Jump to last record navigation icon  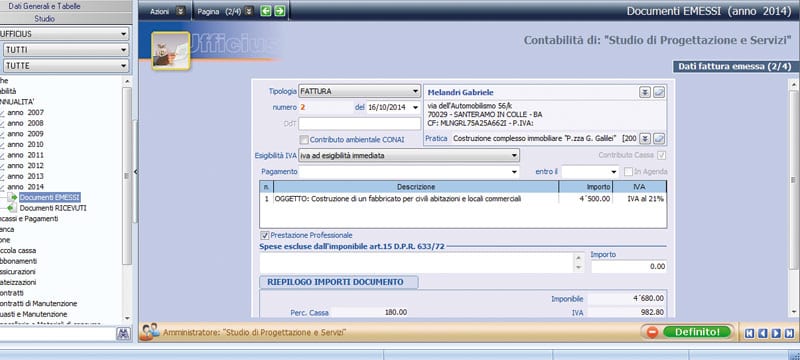pyautogui.click(x=789, y=333)
